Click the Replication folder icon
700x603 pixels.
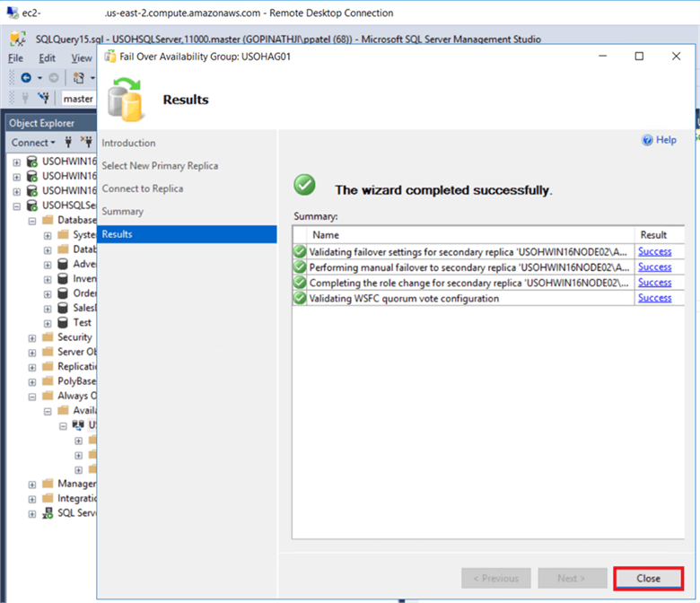click(48, 366)
